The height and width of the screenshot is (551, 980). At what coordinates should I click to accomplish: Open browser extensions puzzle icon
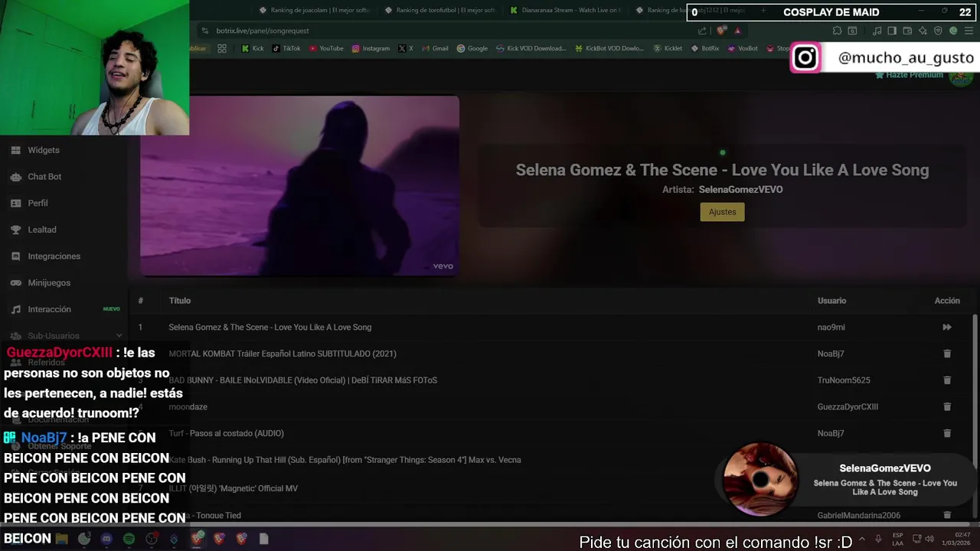(837, 31)
